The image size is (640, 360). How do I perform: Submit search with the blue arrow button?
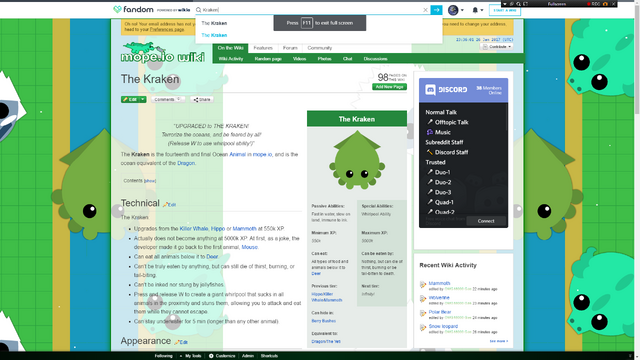[x=436, y=10]
